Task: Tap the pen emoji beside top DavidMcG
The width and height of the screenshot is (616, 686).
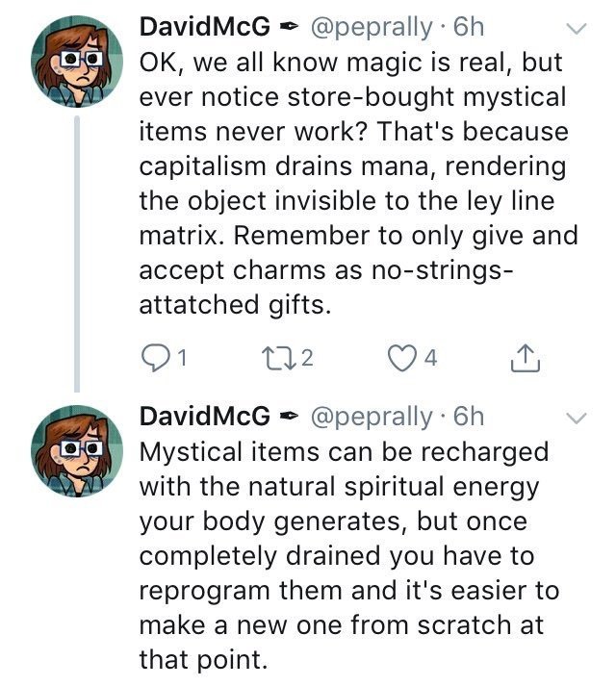Action: [289, 28]
